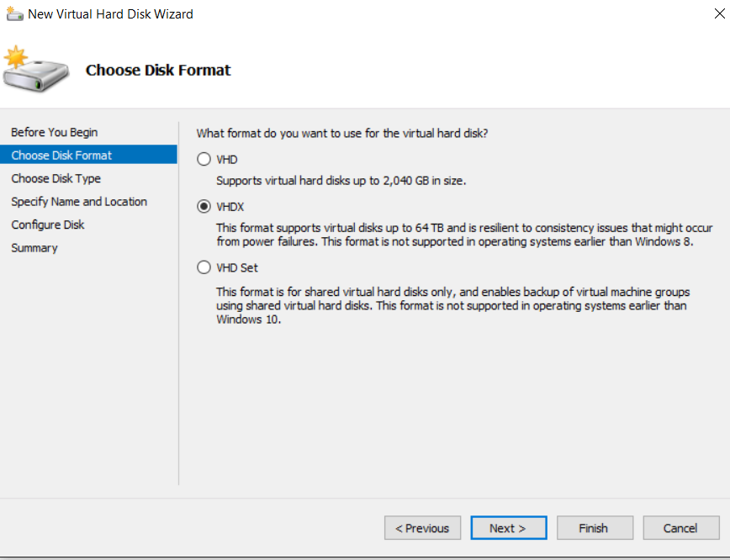Click the VHD Set label text
The height and width of the screenshot is (560, 730).
click(x=237, y=267)
